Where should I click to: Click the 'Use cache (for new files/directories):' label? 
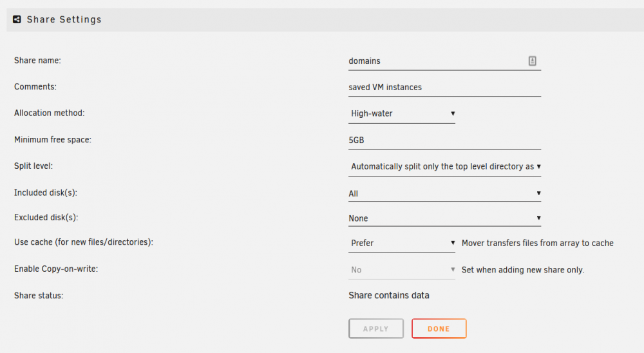point(83,242)
